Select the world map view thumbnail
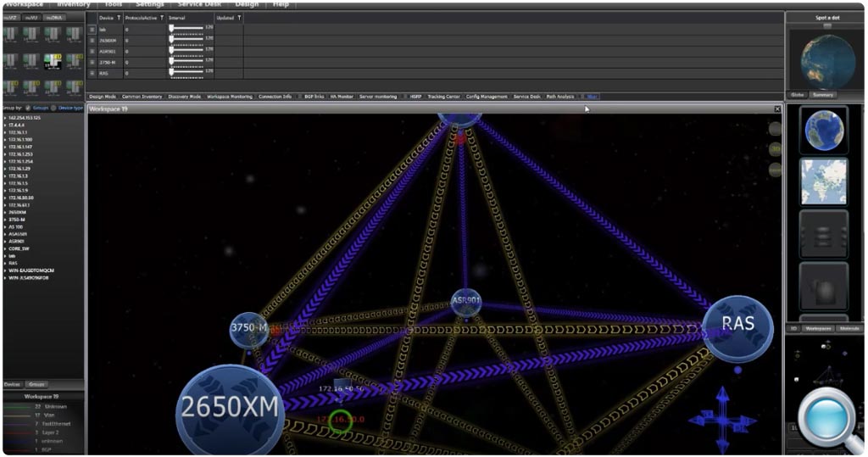This screenshot has height=457, width=868. coord(824,181)
